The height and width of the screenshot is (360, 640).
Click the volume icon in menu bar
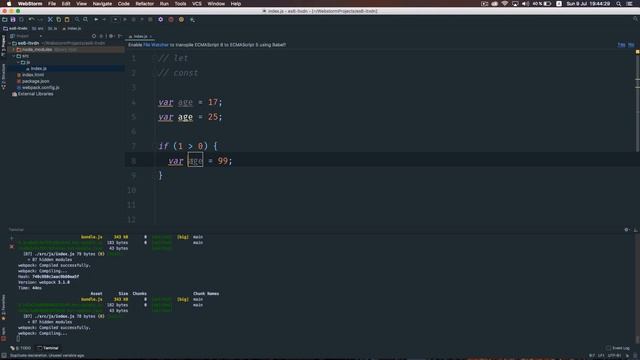click(525, 4)
